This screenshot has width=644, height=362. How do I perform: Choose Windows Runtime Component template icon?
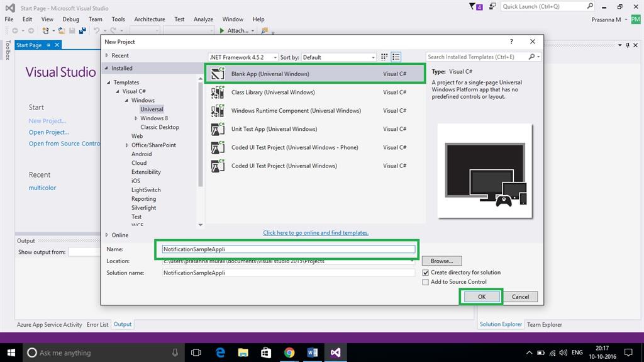pos(218,111)
